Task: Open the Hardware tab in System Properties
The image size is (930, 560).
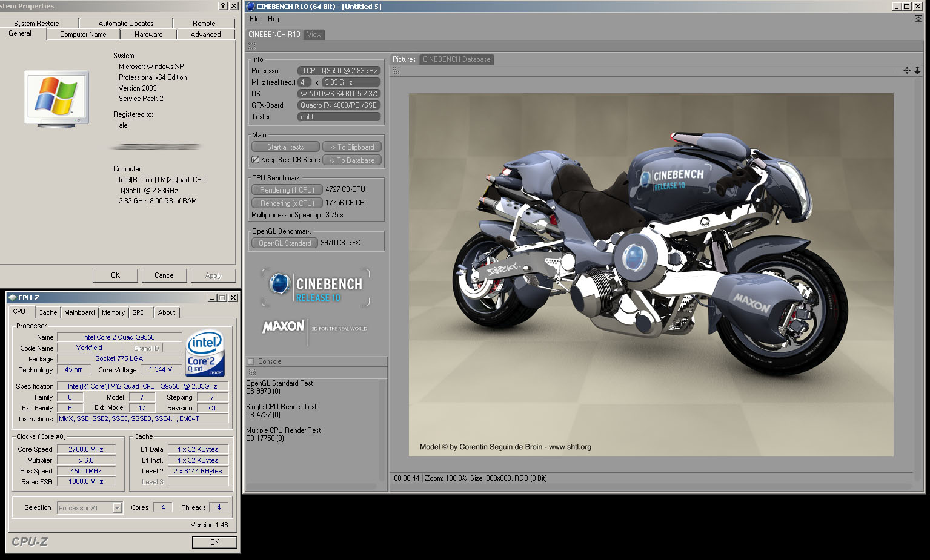Action: point(148,35)
